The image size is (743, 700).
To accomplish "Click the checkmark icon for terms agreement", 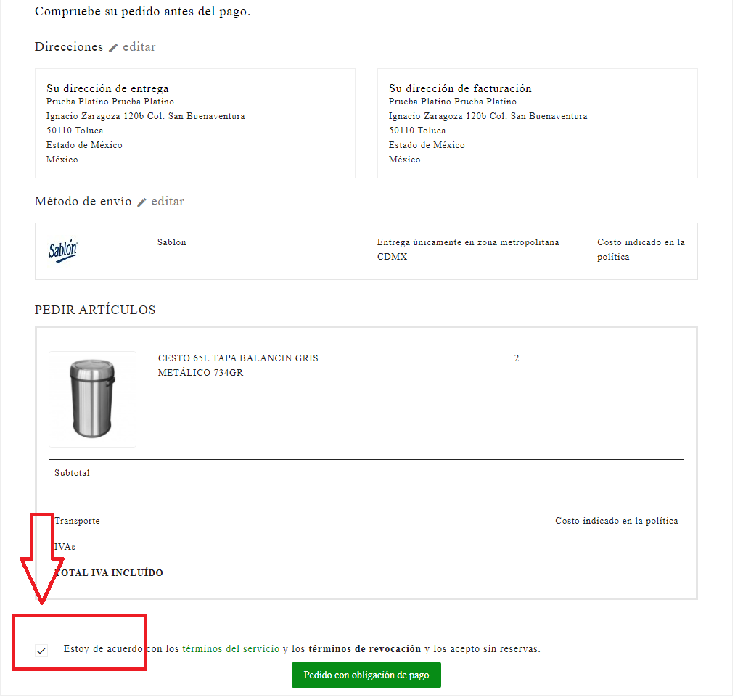I will [x=41, y=651].
